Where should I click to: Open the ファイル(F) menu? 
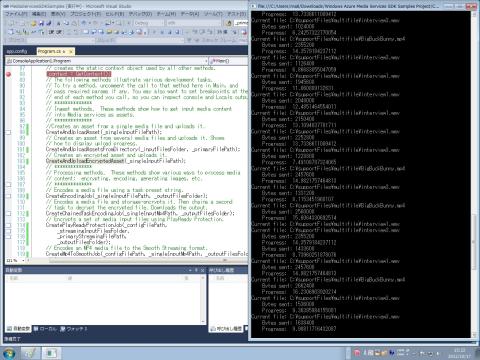click(x=16, y=14)
